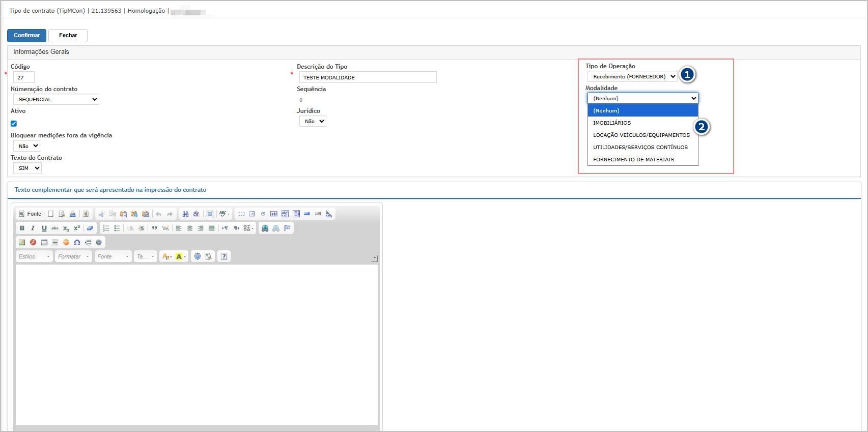Click the Anchor flag icon
Viewport: 868px width, 432px height.
point(287,228)
